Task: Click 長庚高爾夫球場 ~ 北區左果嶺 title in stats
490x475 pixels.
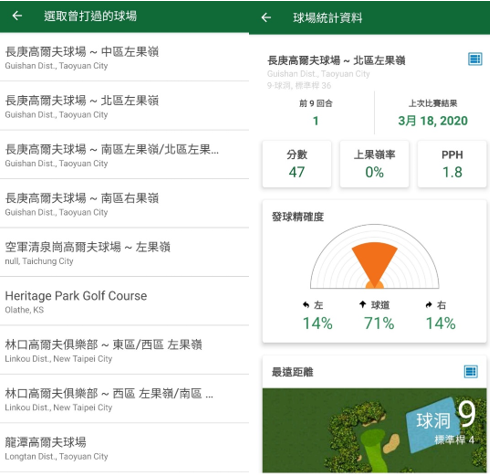Action: [x=336, y=60]
